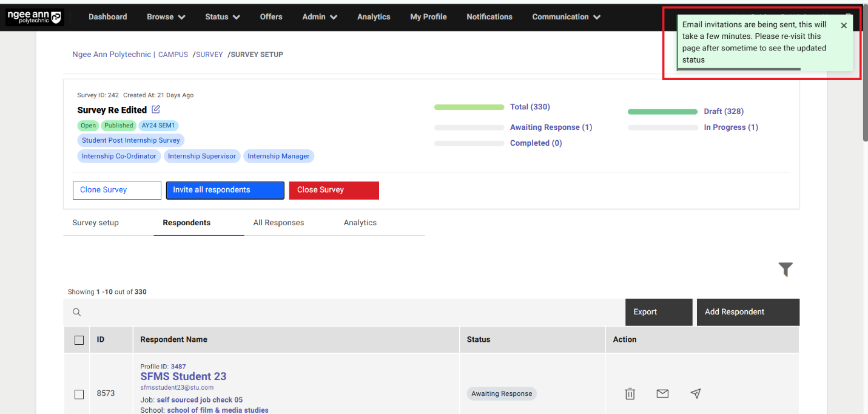Viewport: 868px width, 414px height.
Task: Click the search magnifier icon above the table
Action: pos(77,312)
